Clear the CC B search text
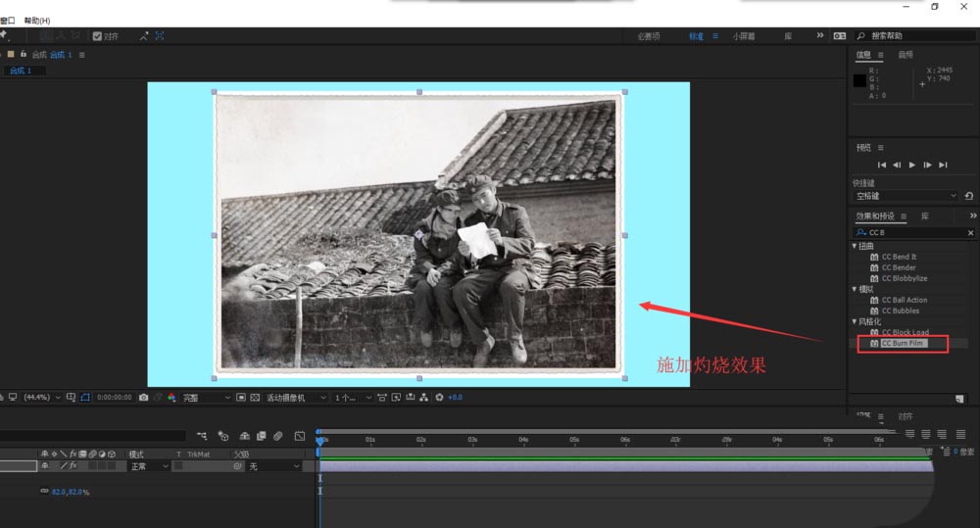The width and height of the screenshot is (980, 528). point(970,232)
